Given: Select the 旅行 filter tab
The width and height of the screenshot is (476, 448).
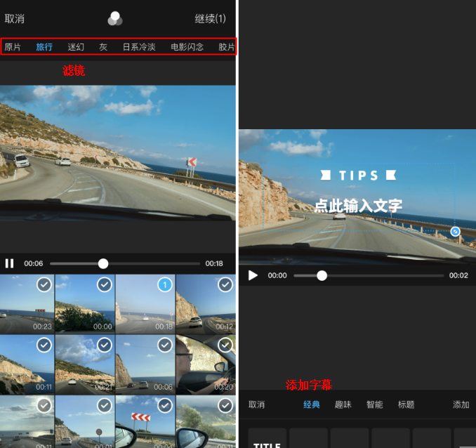Looking at the screenshot, I should tap(44, 47).
